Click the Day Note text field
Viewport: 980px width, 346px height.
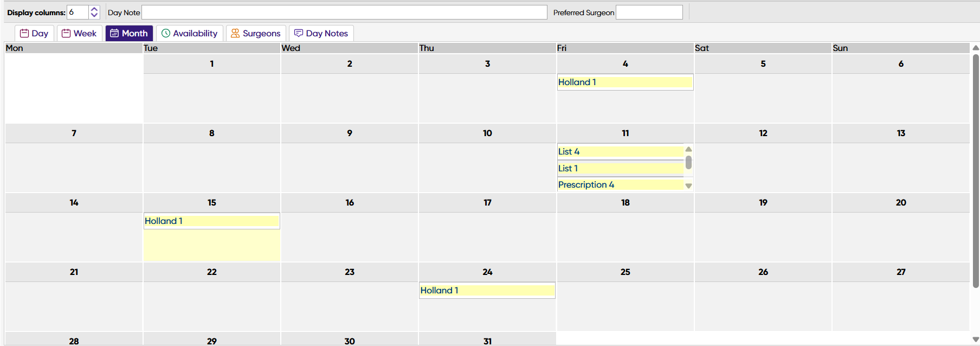(344, 12)
